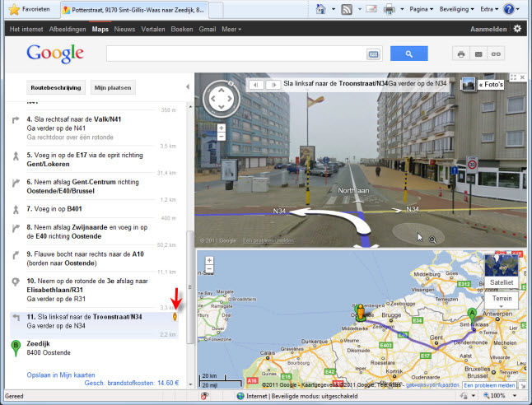532x405 pixels.
Task: Select the Potterstraat Google Maps browser tab
Action: pyautogui.click(x=134, y=10)
